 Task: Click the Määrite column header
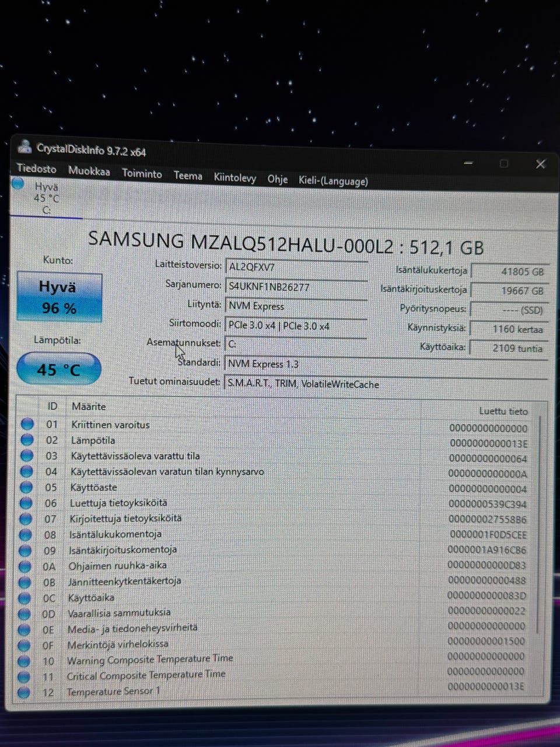click(89, 406)
